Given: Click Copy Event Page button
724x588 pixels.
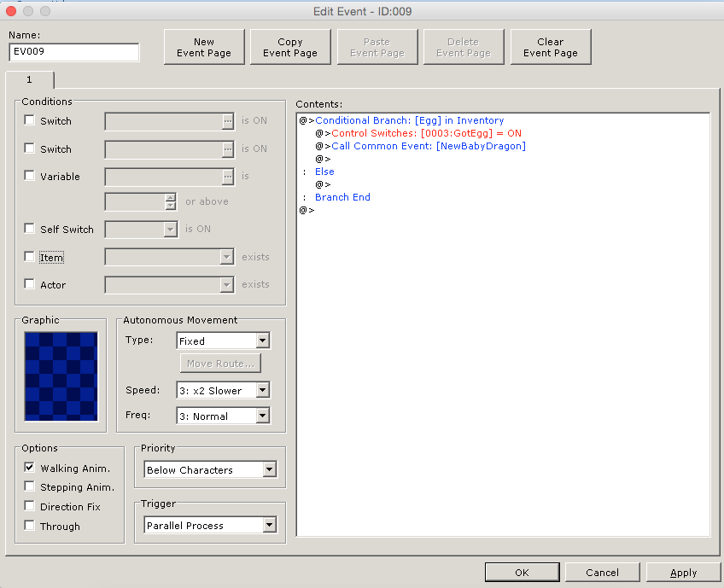Looking at the screenshot, I should [x=290, y=47].
